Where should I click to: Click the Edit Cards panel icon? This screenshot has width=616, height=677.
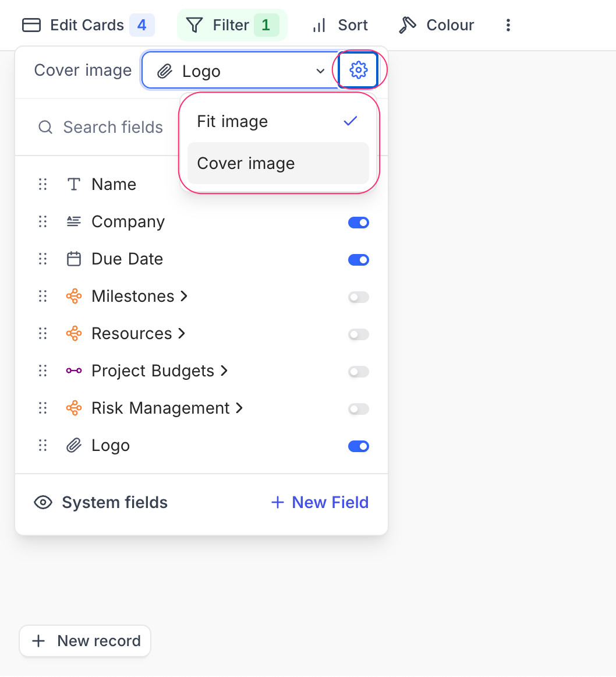[31, 24]
